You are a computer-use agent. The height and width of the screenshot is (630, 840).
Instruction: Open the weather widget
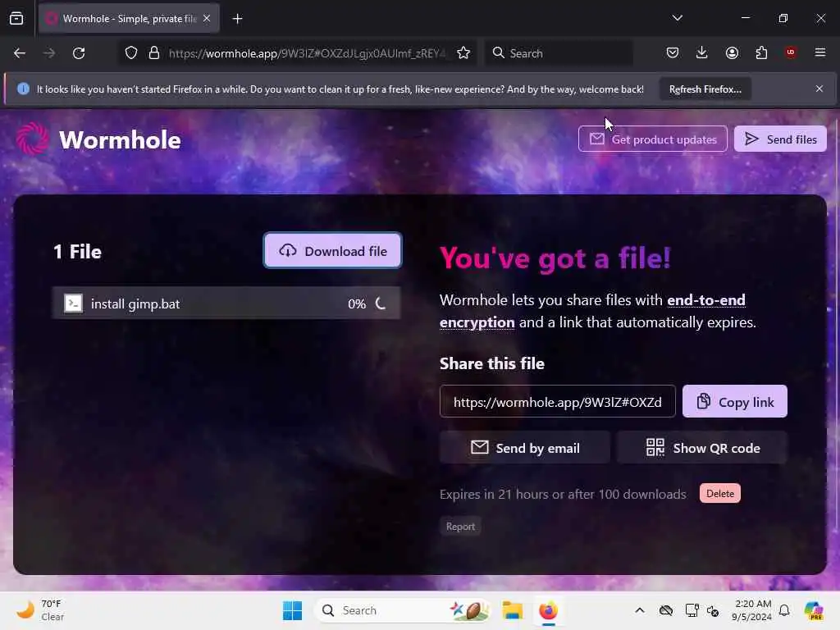[40, 610]
